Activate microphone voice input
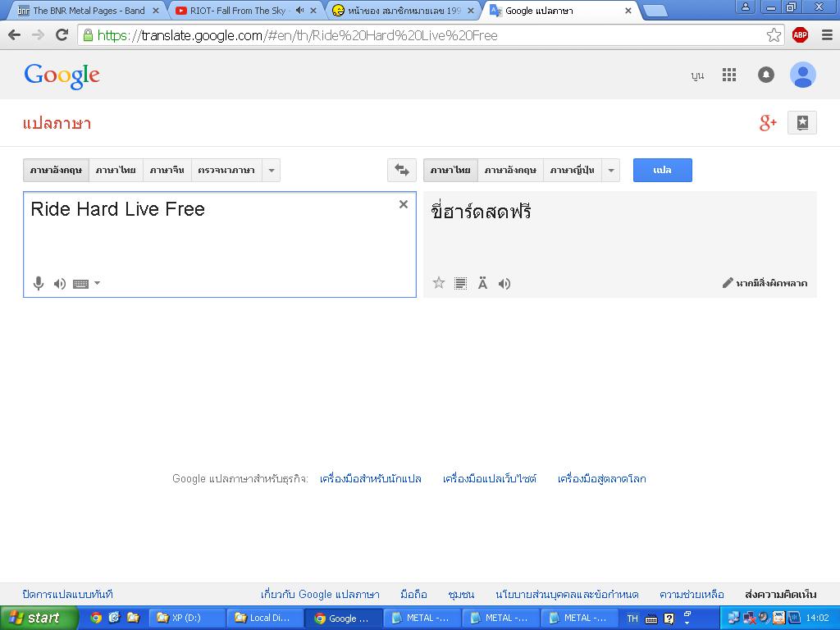The image size is (840, 630). [x=38, y=283]
